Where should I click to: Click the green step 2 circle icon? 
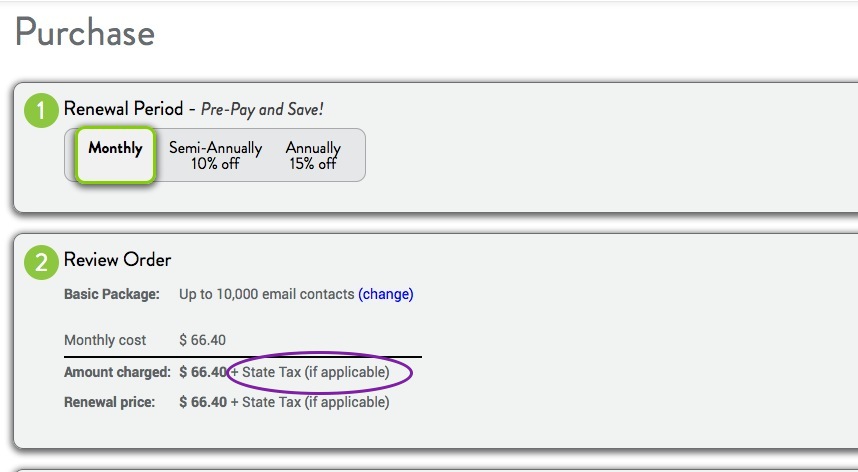pos(41,263)
